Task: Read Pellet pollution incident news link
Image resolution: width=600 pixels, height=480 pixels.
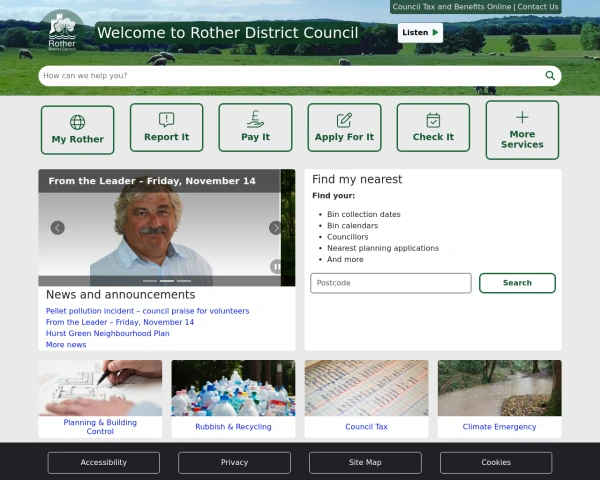Action: (x=147, y=311)
